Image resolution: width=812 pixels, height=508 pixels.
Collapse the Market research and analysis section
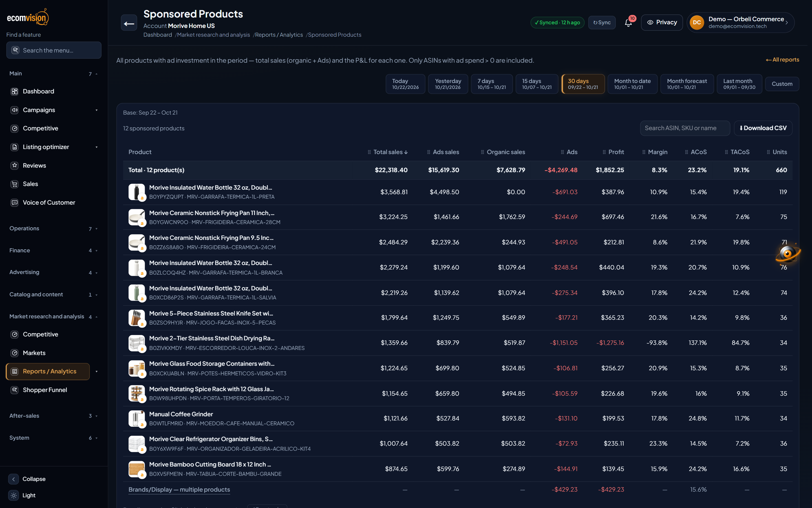(x=54, y=316)
